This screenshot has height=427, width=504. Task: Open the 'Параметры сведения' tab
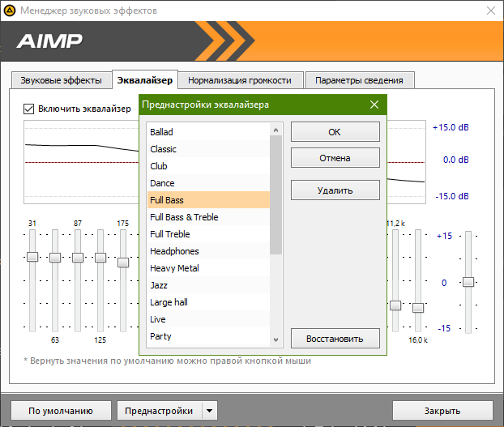[x=359, y=80]
